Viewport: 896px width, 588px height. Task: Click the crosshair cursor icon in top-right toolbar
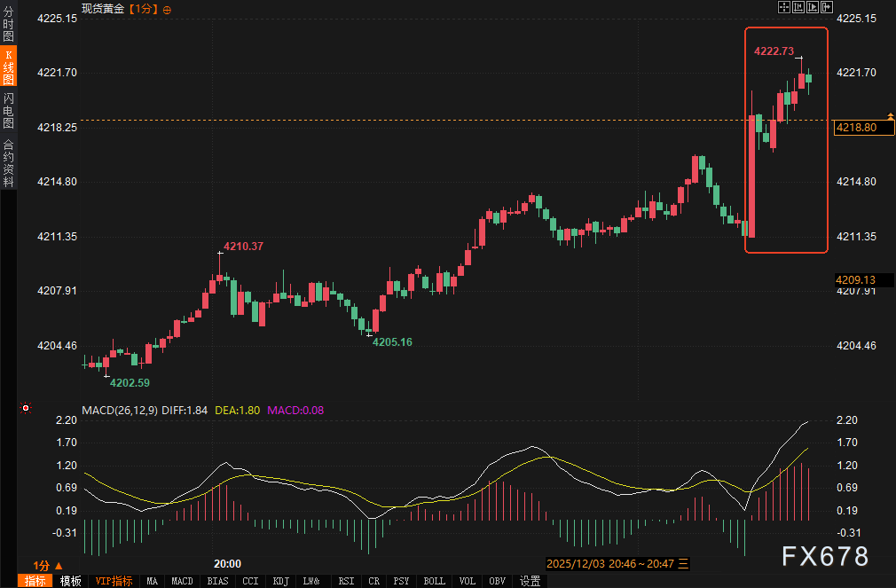[784, 8]
